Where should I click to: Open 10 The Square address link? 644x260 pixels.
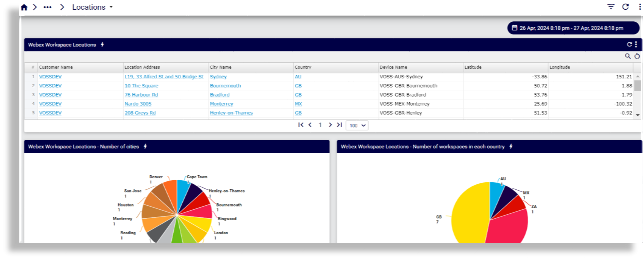[141, 86]
